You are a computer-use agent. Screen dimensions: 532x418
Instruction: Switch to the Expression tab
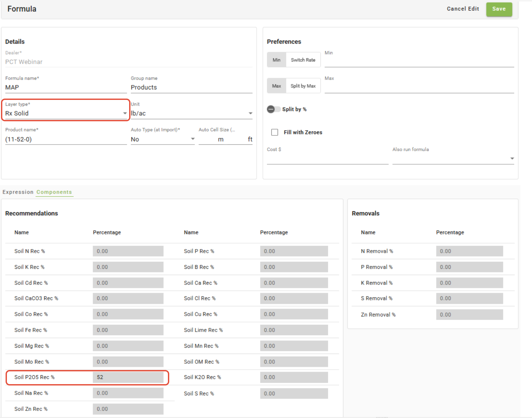[18, 192]
